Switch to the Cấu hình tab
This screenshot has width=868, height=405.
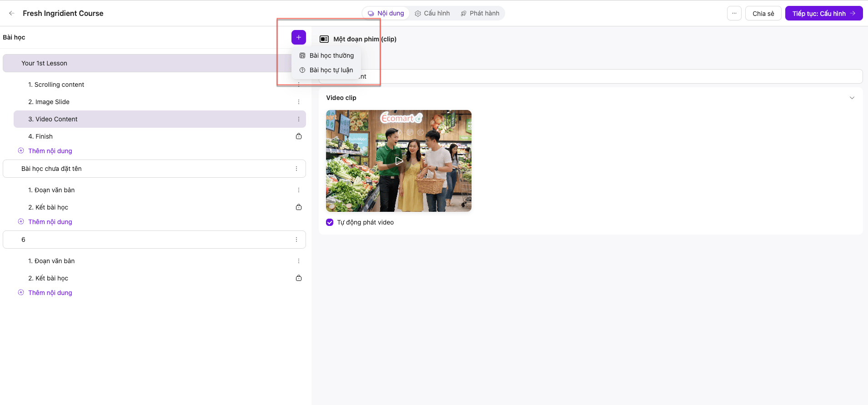click(432, 13)
